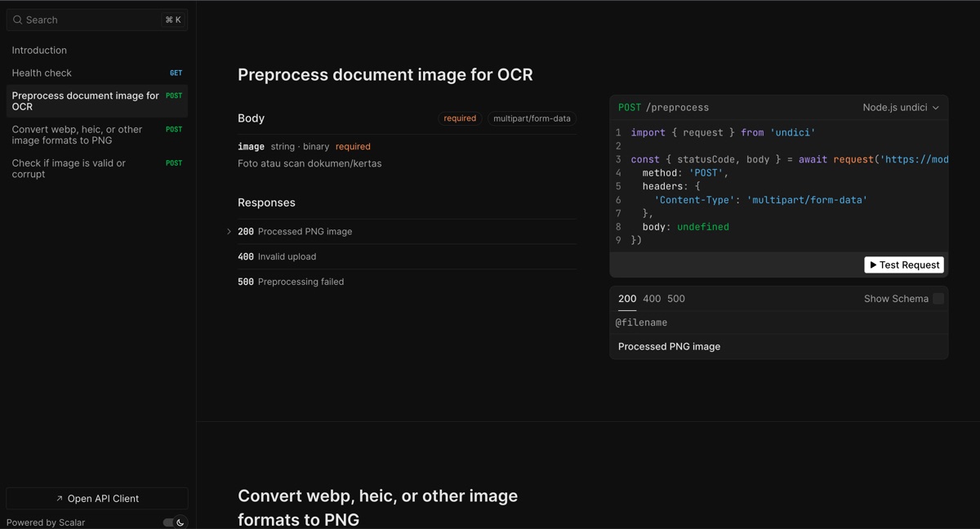Switch to the 500 response tab
The image size is (980, 529).
click(x=676, y=299)
